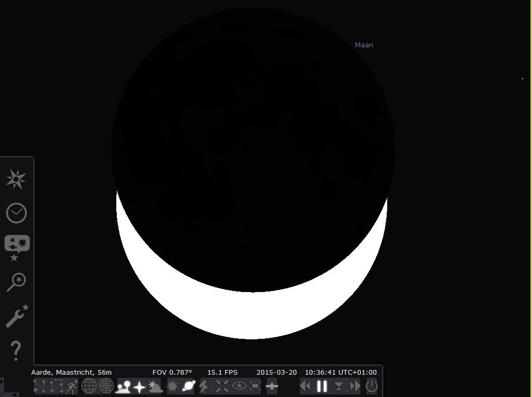Toggle planet labels Saturn icon
This screenshot has height=397, width=532.
click(188, 387)
